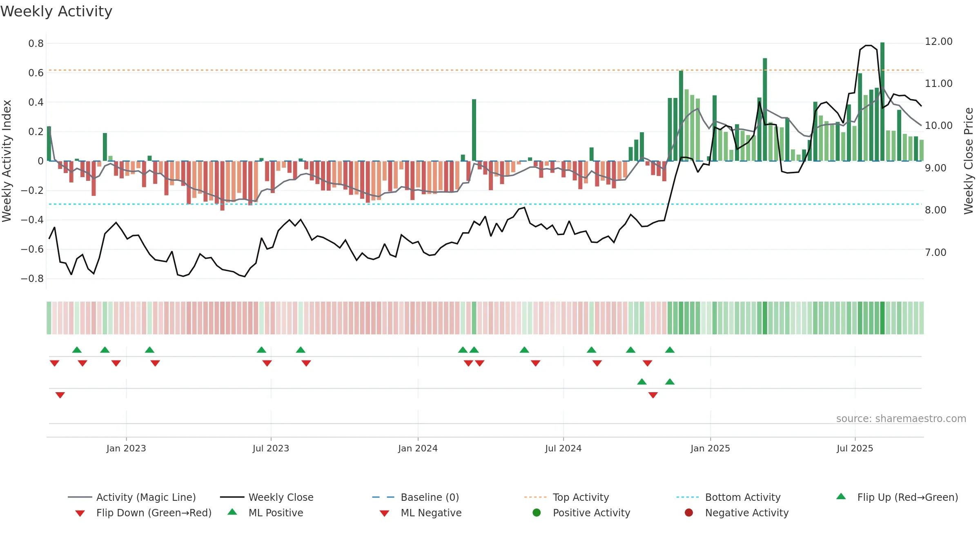This screenshot has height=551, width=980.
Task: Click the dark green heatmap cell in March 2024
Action: [474, 318]
